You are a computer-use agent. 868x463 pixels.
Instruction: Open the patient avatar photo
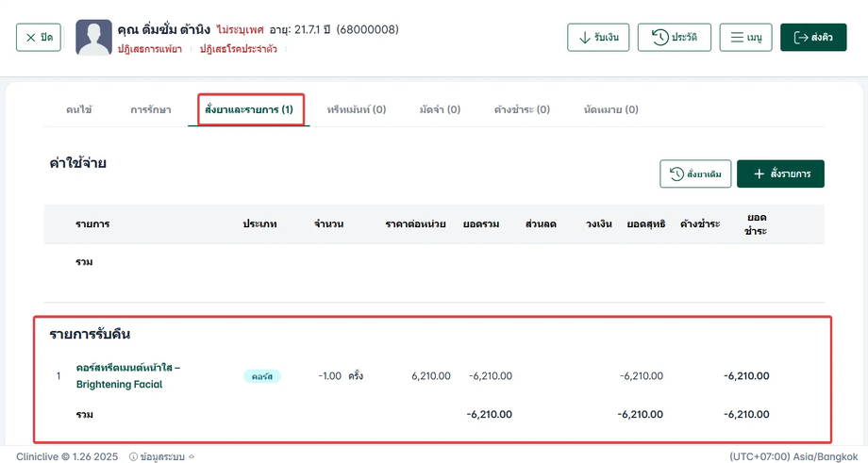click(93, 38)
